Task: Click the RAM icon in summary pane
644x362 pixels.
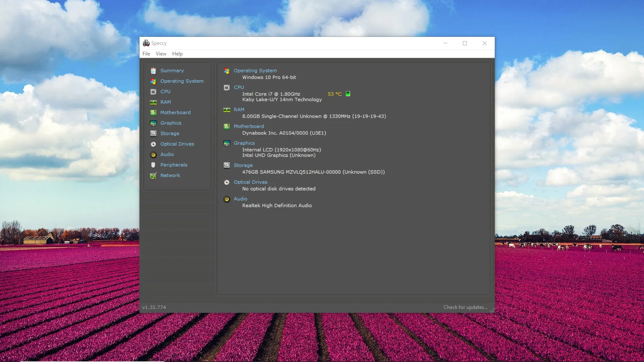Action: pyautogui.click(x=227, y=110)
